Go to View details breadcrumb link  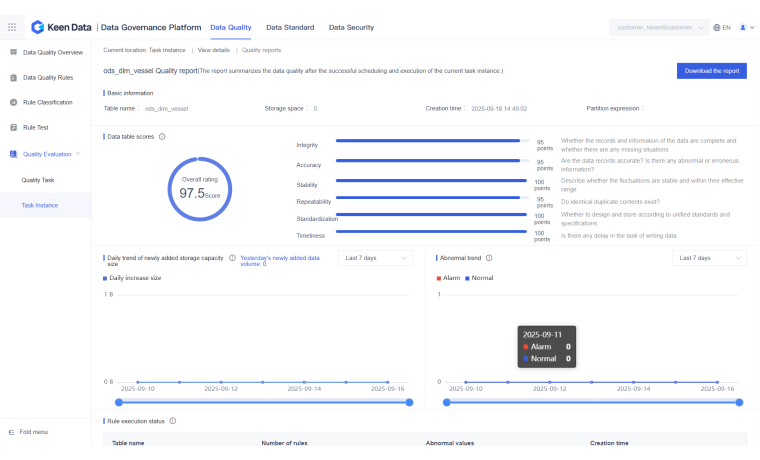click(213, 49)
